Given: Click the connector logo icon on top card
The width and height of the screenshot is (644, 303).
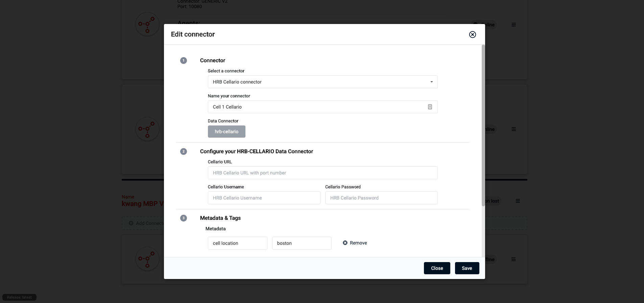Looking at the screenshot, I should (x=147, y=24).
